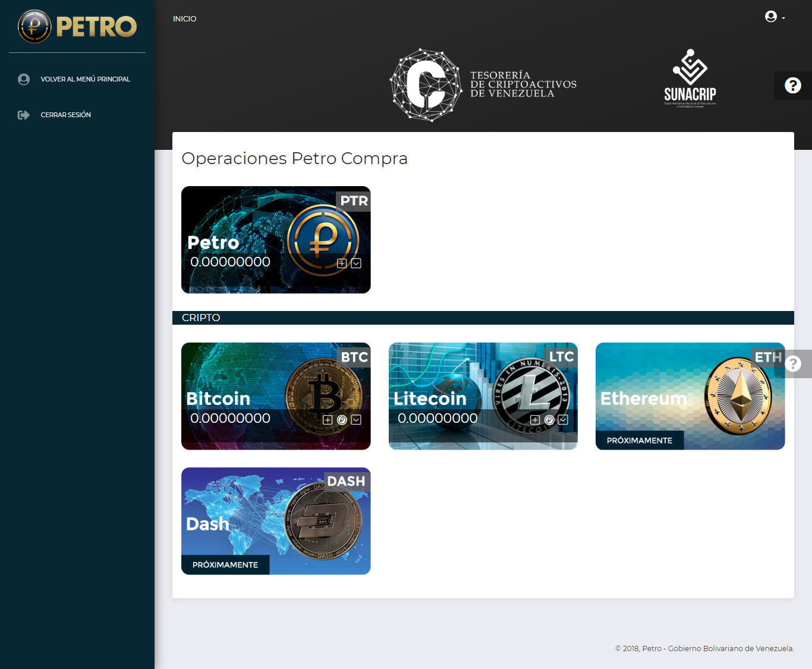Click the LTC ticker badge

[x=561, y=357]
